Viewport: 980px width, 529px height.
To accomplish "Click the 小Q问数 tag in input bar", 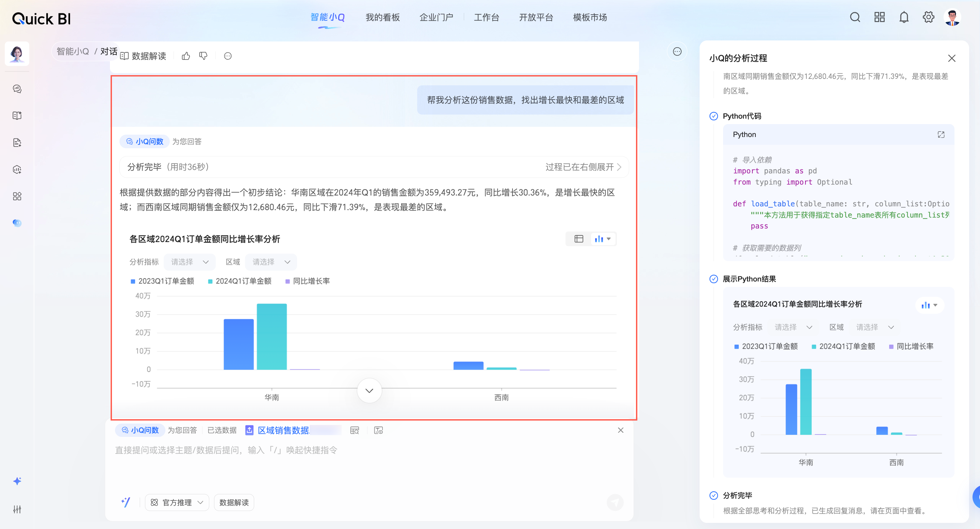I will click(x=140, y=430).
